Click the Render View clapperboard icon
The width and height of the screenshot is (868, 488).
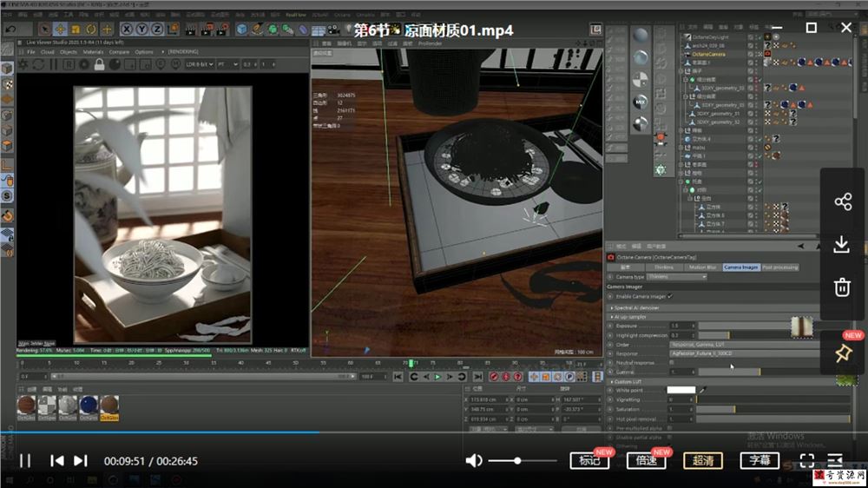point(191,29)
